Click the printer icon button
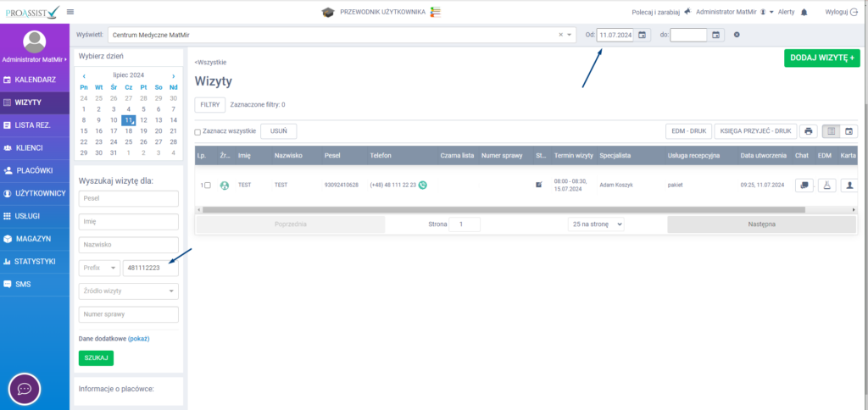 (x=809, y=131)
